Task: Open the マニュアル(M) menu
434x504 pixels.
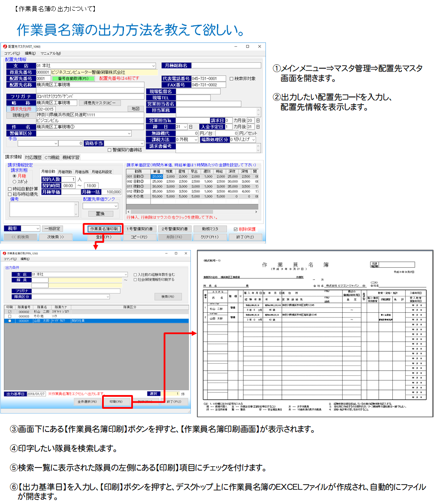Action: 51,54
